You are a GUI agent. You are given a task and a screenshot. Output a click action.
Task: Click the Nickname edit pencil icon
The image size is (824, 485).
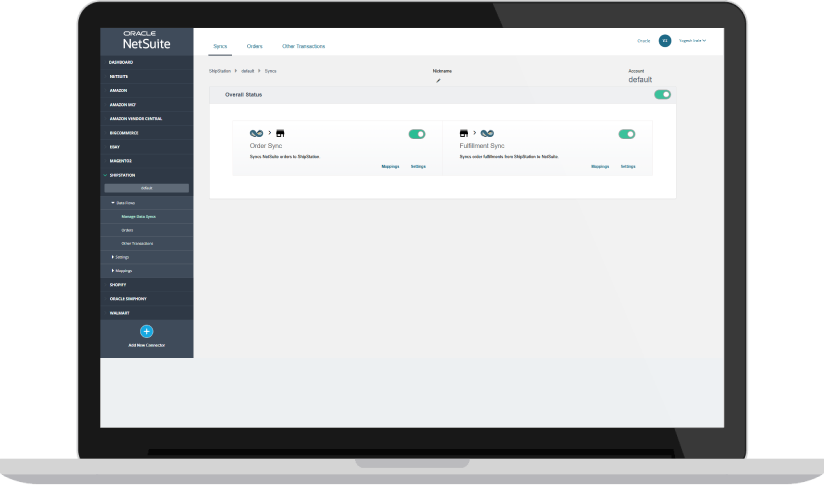[438, 80]
